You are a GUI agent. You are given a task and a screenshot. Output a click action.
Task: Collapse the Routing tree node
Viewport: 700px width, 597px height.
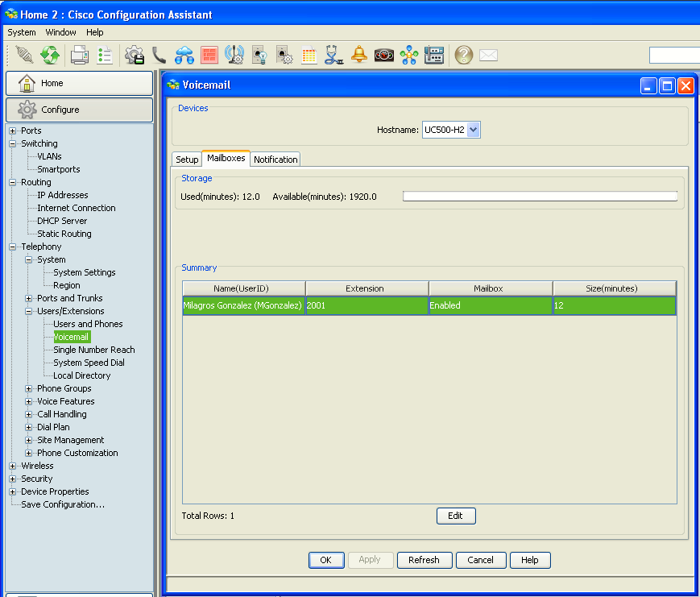[13, 182]
